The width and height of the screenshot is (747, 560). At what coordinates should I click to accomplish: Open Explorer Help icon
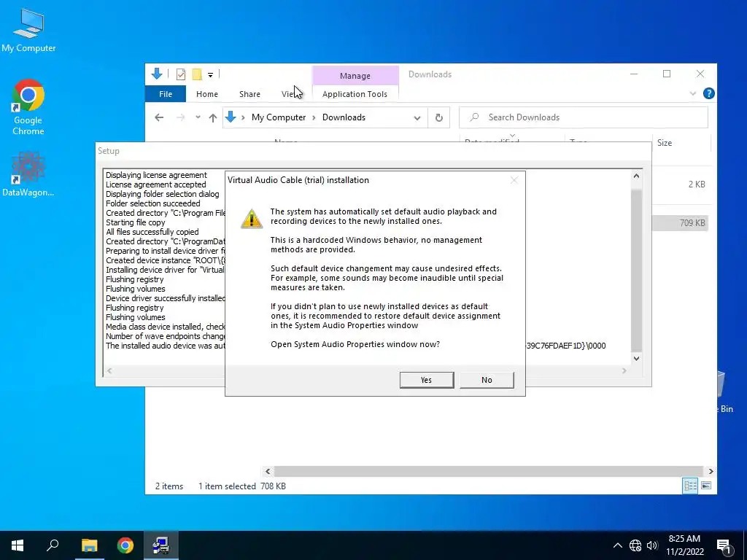[708, 94]
